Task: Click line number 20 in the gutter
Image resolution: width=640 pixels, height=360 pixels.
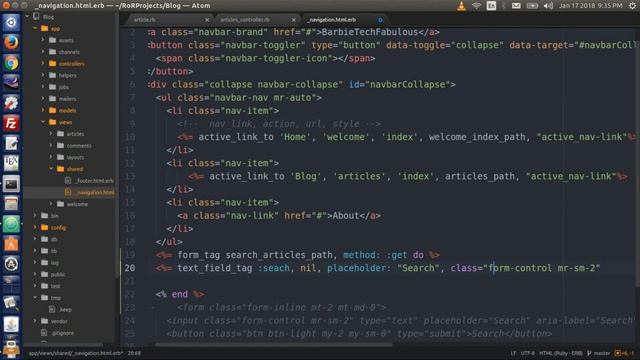Action: tap(130, 268)
